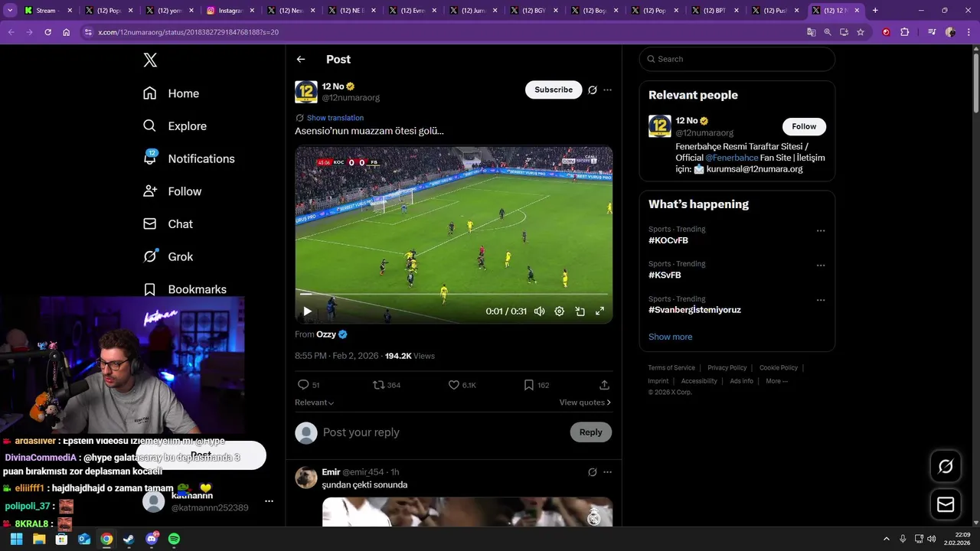This screenshot has width=980, height=551.
Task: Open trending #Svanbergistemiyoruz
Action: (x=694, y=310)
